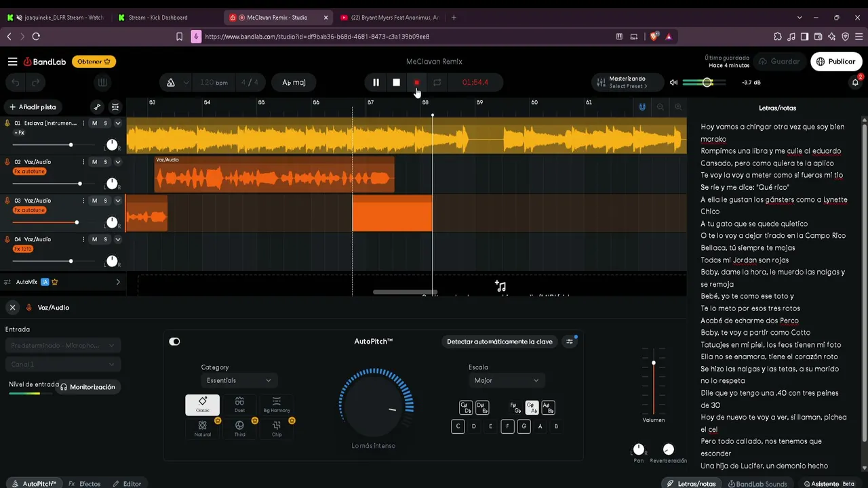Click the BandLab logo
Screen dimensions: 868x488
coord(45,62)
